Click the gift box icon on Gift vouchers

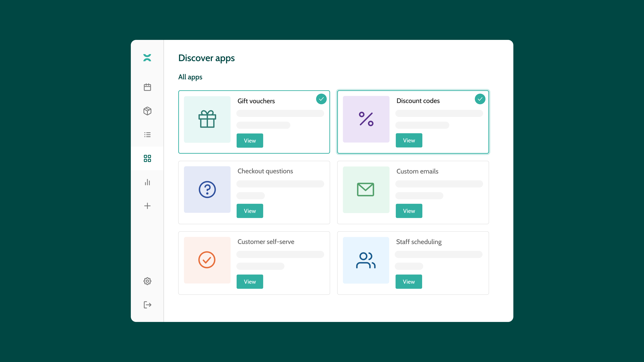[x=207, y=119]
